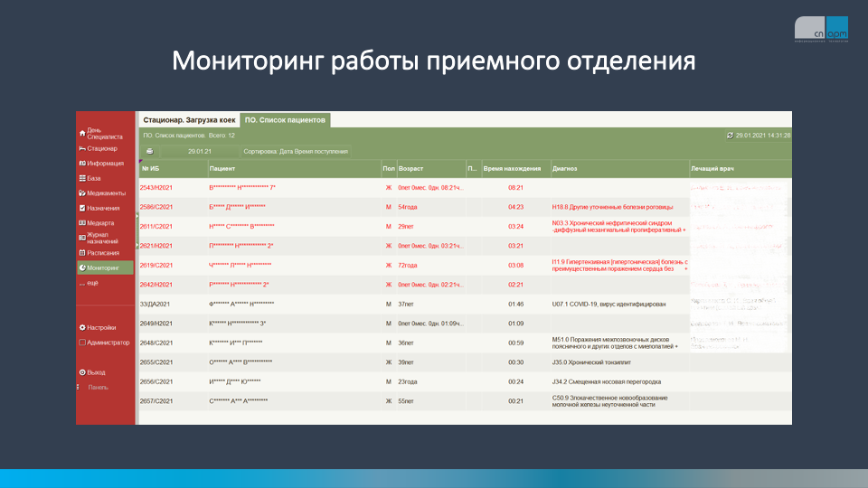Image resolution: width=868 pixels, height=488 pixels.
Task: Click ПО. Список пациентов. Всего: 12 label
Action: point(189,136)
